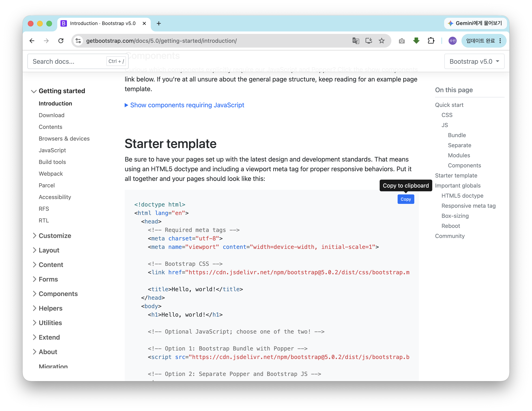Open the purple profile avatar
The width and height of the screenshot is (532, 411).
click(452, 41)
